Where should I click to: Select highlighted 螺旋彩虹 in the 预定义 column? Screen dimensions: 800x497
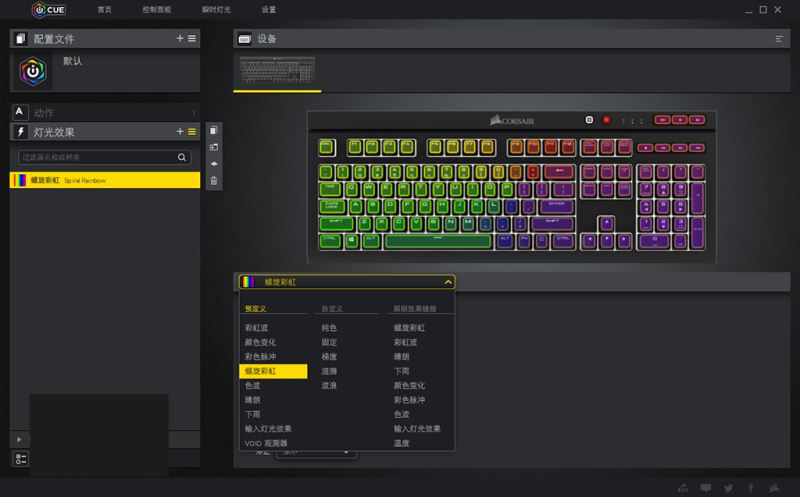273,371
